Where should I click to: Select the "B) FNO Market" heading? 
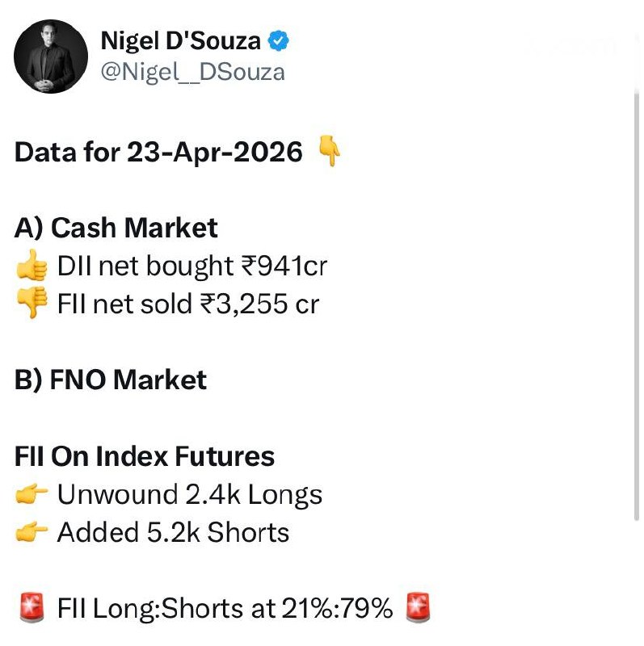click(x=111, y=380)
